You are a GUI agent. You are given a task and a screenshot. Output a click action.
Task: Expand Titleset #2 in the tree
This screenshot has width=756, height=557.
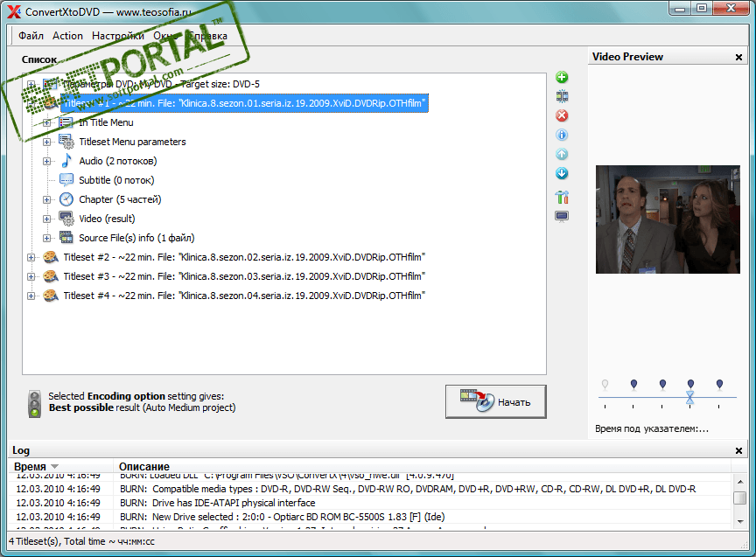31,258
